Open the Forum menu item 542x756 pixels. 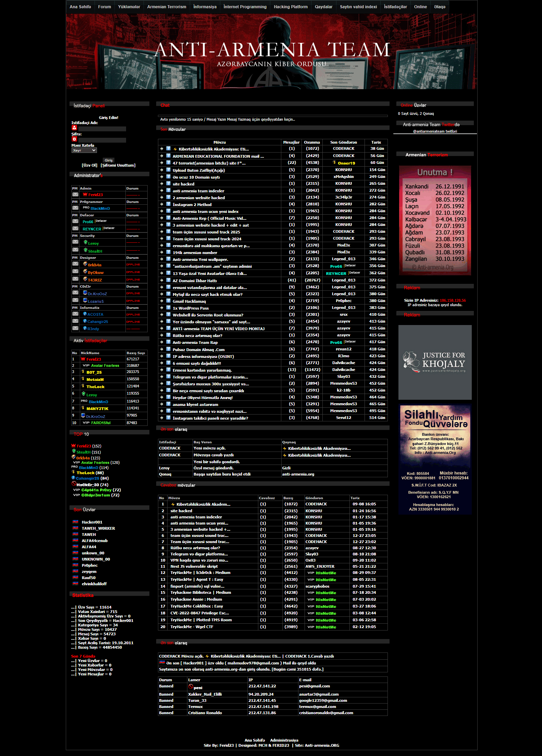104,7
